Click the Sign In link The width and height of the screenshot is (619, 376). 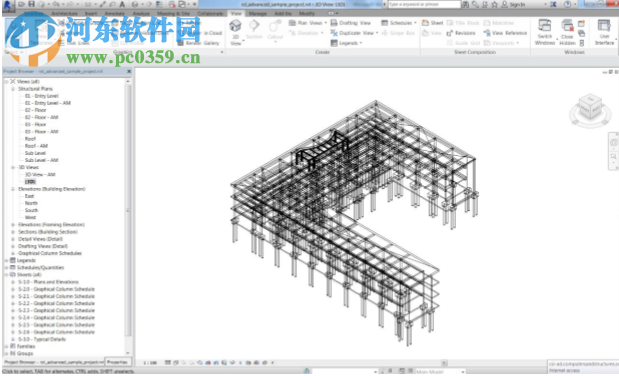517,4
